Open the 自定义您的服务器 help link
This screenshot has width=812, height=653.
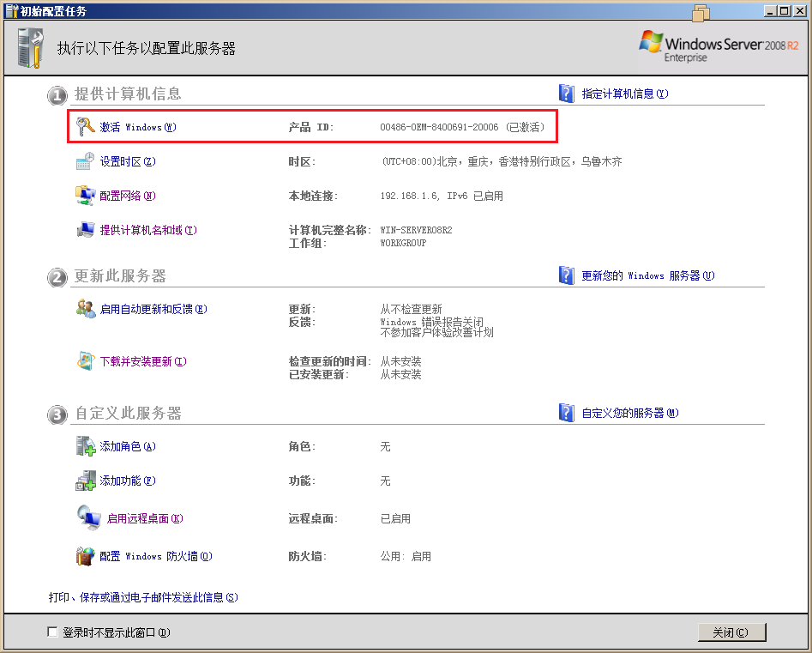coord(630,413)
